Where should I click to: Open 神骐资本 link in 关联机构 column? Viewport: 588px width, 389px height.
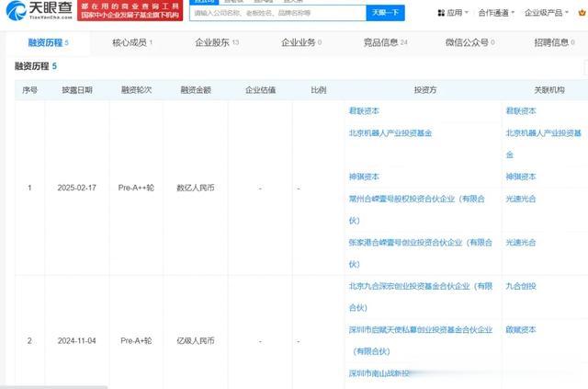click(x=521, y=177)
